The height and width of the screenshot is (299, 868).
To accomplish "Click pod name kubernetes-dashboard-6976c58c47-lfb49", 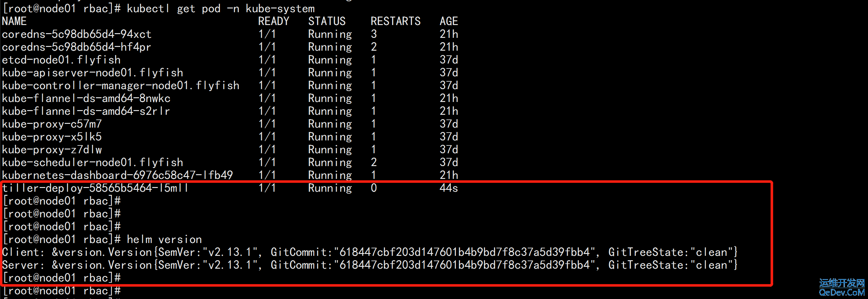I will 118,175.
